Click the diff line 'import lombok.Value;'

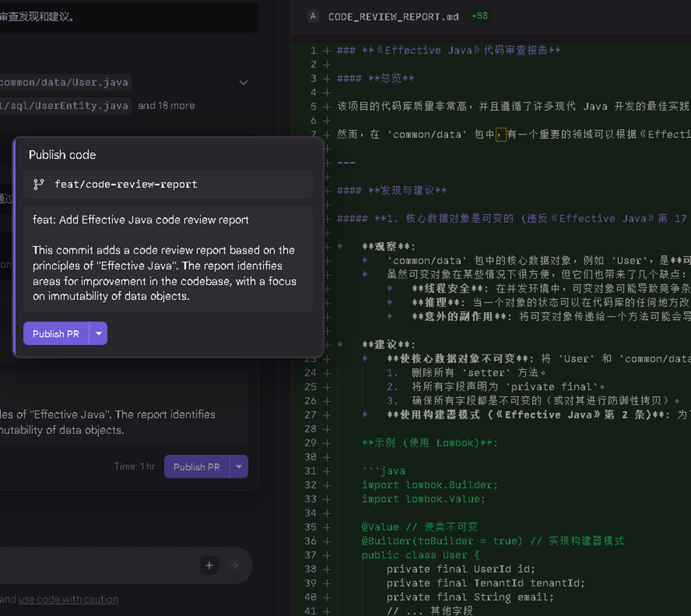[x=423, y=499]
